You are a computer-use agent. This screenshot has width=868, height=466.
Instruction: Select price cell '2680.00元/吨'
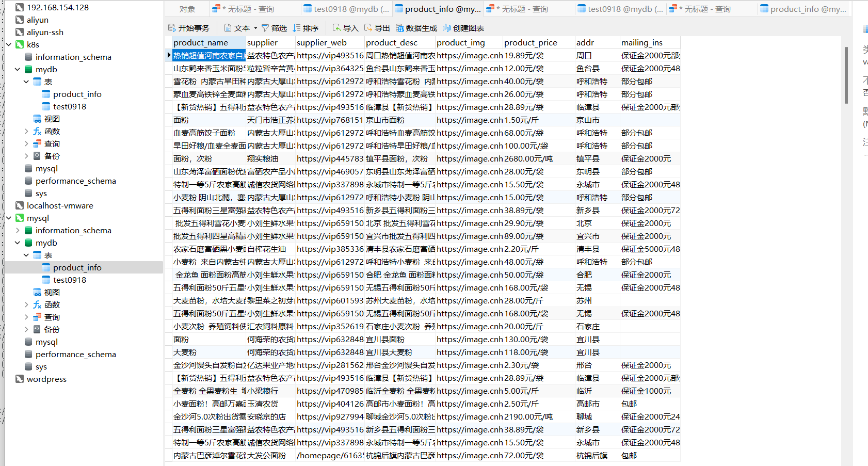[x=539, y=158]
